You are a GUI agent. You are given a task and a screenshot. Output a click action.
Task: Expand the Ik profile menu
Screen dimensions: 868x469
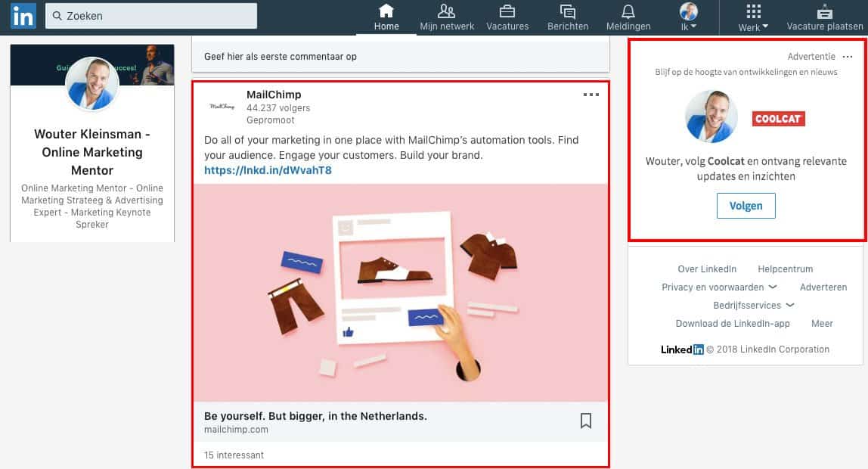689,17
